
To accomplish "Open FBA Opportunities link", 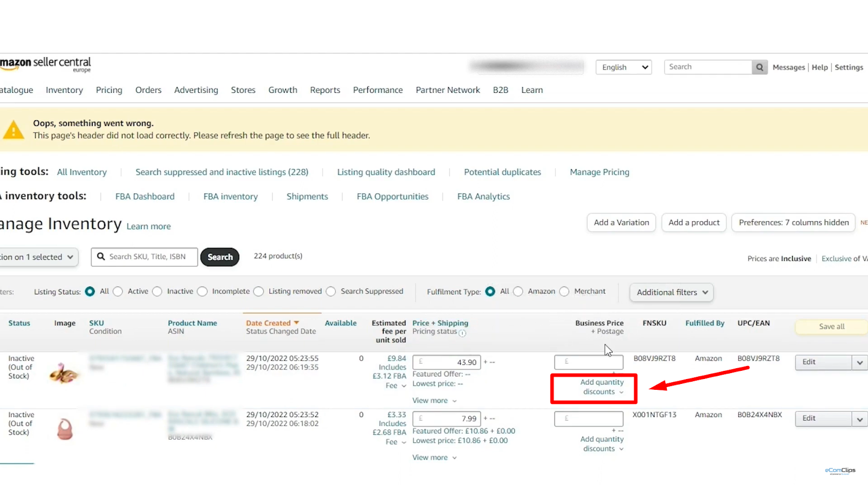I will tap(393, 196).
